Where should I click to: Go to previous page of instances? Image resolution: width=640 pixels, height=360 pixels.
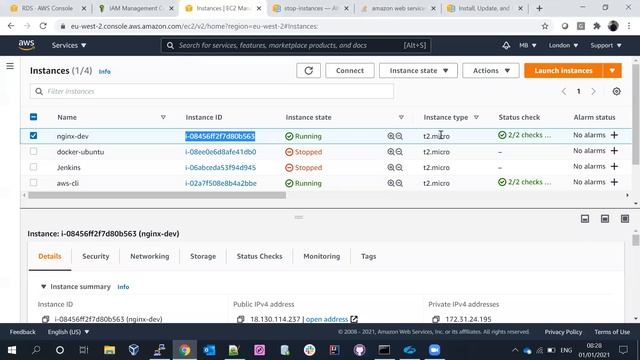(564, 91)
